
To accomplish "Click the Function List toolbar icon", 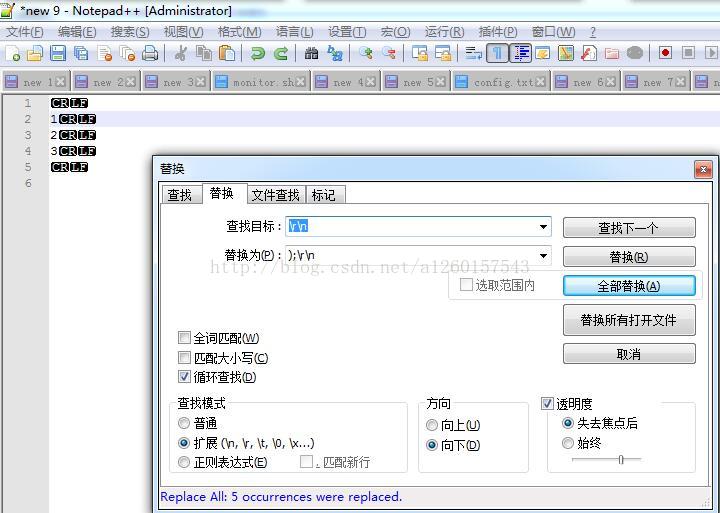I will (589, 53).
